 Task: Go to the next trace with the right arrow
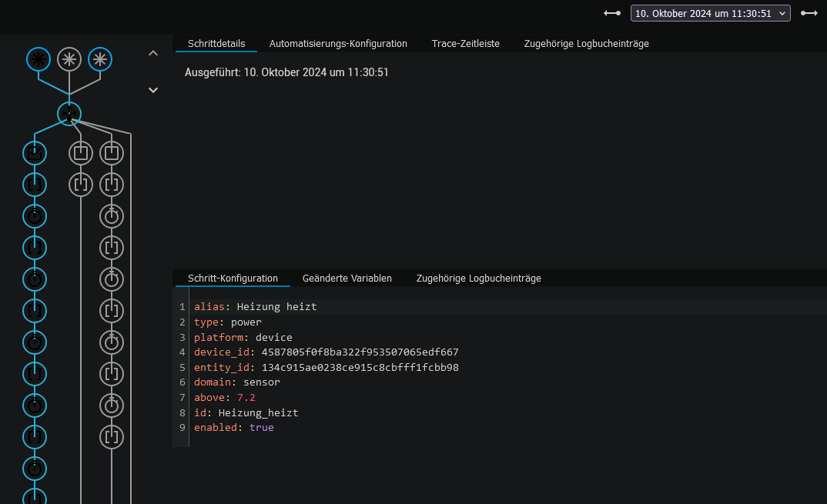coord(809,13)
